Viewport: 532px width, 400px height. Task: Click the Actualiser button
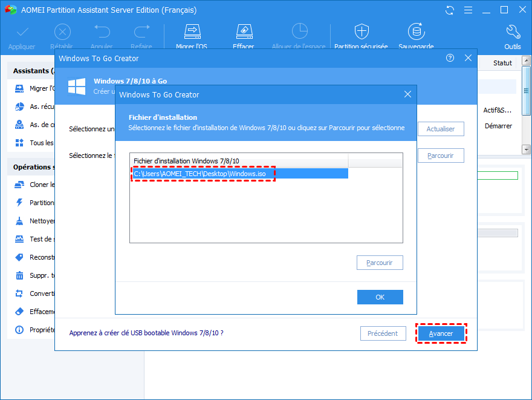click(x=441, y=129)
